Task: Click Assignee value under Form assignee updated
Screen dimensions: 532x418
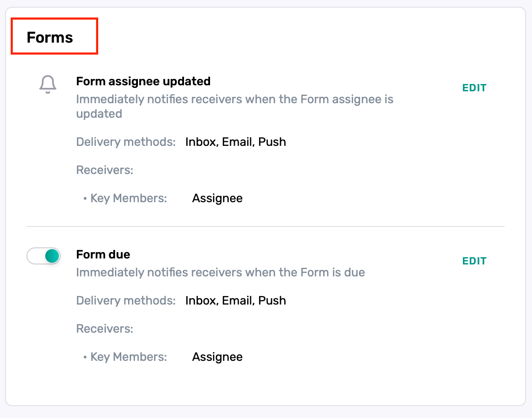Action: 217,198
